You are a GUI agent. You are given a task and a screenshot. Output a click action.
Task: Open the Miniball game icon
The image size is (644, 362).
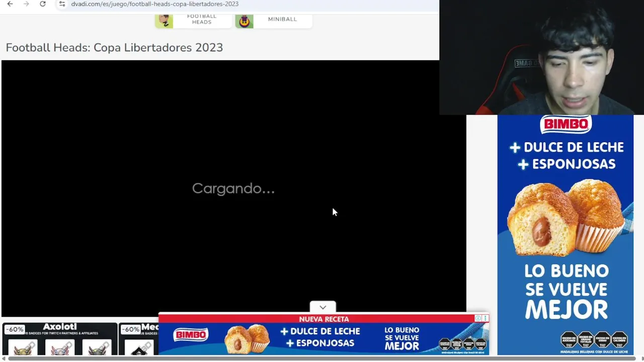(244, 21)
